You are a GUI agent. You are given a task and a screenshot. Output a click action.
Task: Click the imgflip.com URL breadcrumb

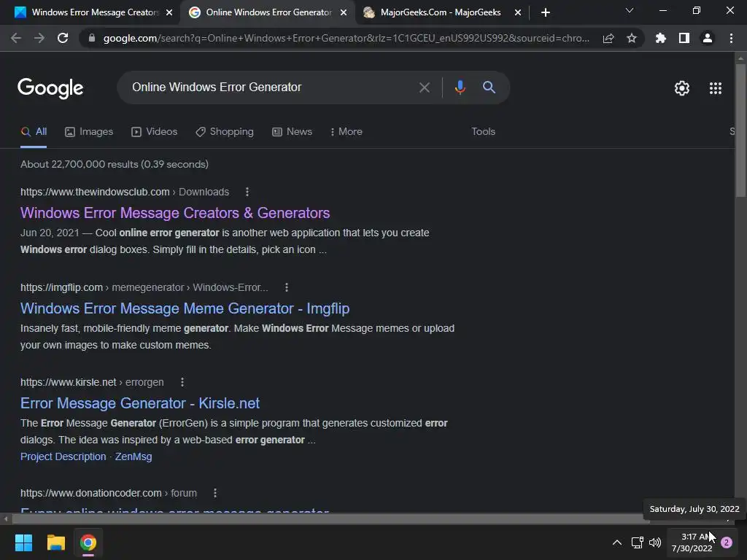144,287
